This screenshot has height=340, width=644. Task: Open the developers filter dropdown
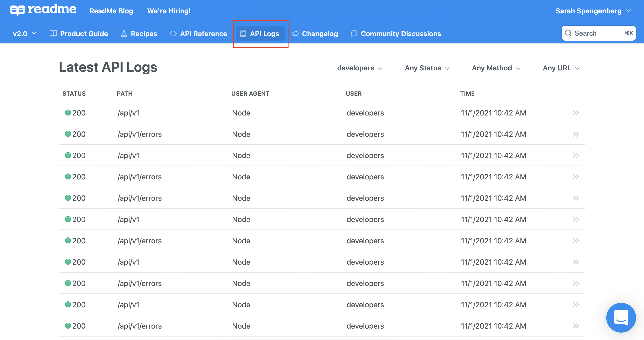(x=359, y=68)
